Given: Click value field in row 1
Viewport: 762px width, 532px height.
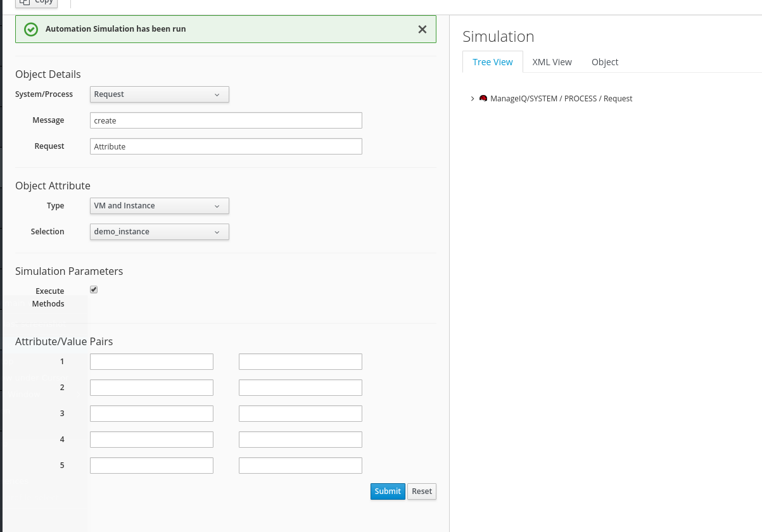Looking at the screenshot, I should 300,361.
